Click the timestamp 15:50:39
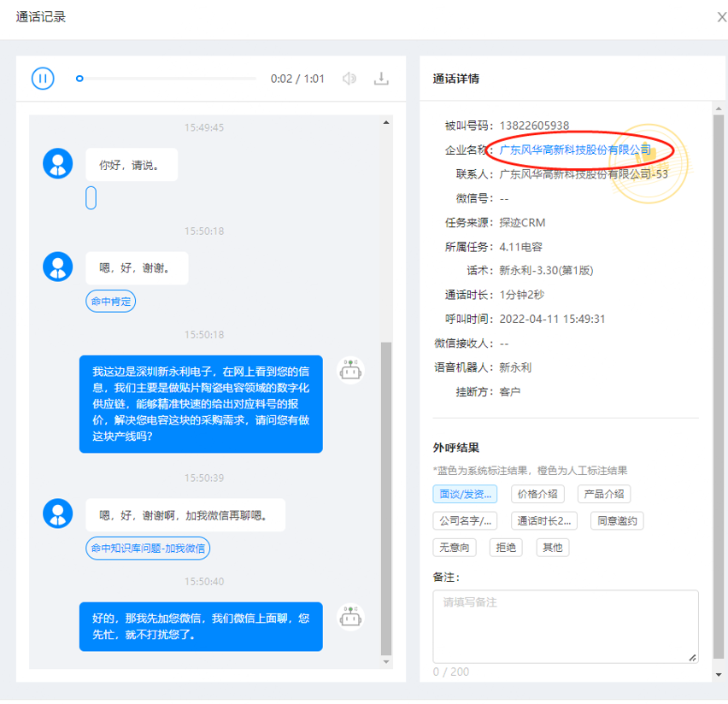 pyautogui.click(x=204, y=478)
